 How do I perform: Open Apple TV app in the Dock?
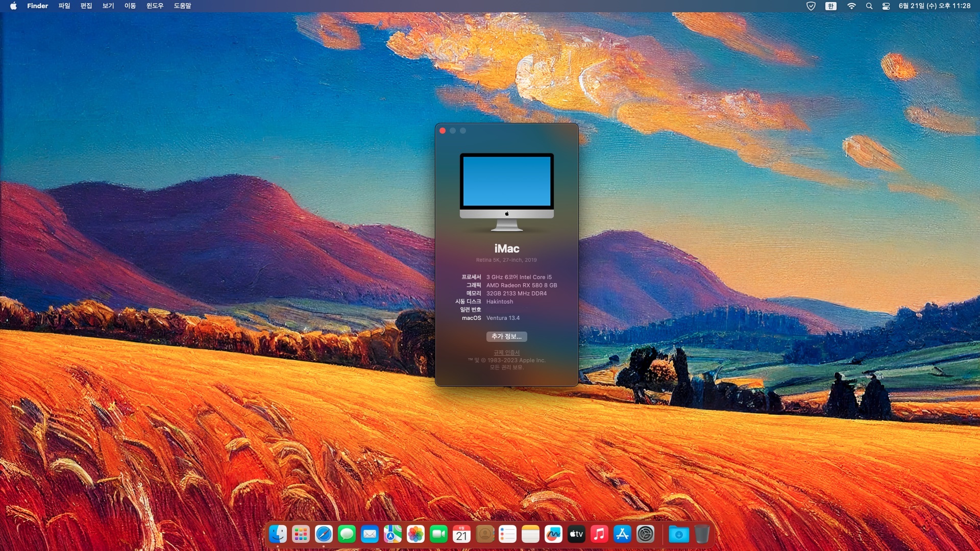tap(576, 534)
